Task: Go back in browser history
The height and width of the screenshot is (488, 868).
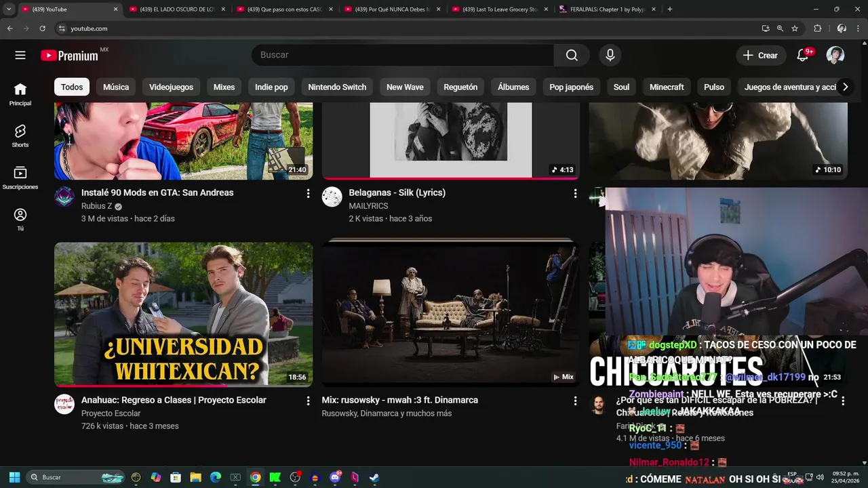Action: point(9,28)
